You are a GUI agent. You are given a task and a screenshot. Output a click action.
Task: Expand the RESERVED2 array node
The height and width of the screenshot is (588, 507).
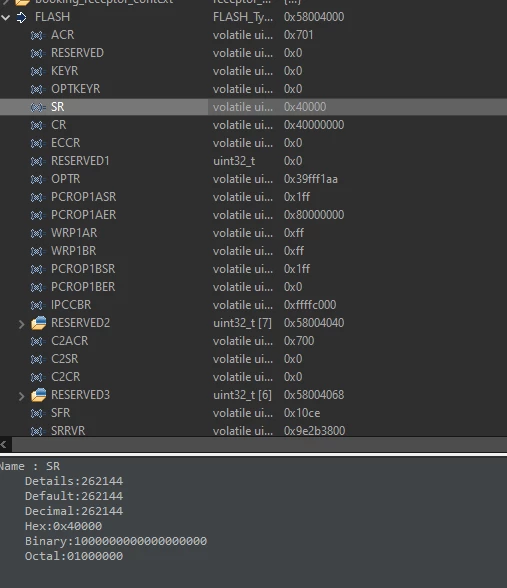click(x=21, y=324)
